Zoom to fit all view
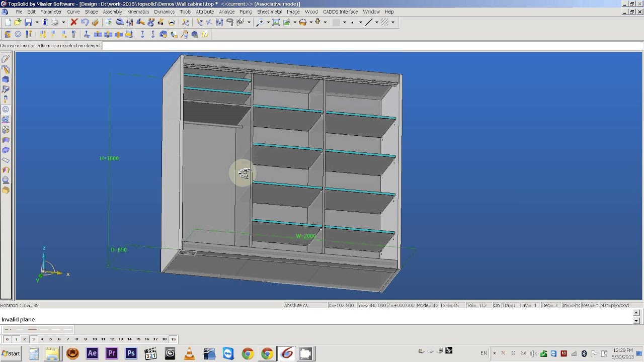 pyautogui.click(x=276, y=22)
